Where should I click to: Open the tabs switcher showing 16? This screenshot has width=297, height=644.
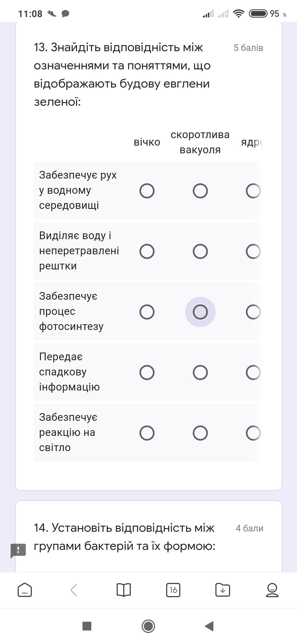click(173, 590)
